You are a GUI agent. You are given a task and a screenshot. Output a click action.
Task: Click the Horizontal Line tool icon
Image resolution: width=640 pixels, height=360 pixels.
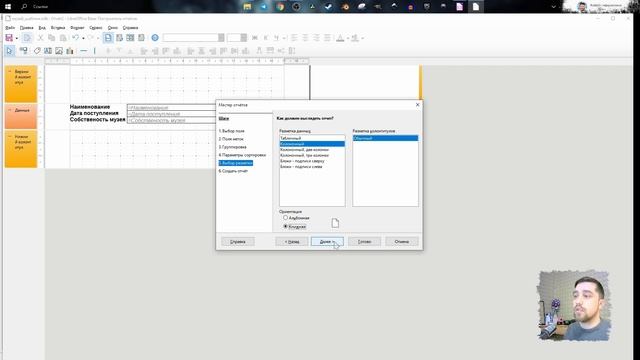[x=84, y=51]
